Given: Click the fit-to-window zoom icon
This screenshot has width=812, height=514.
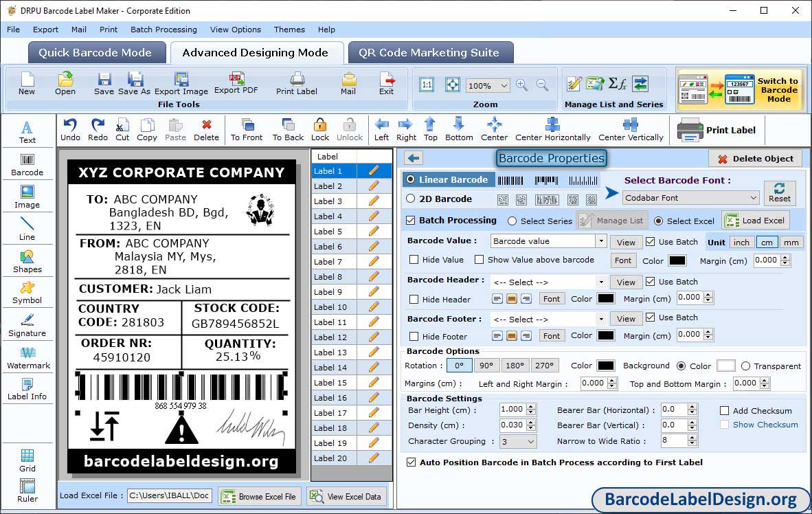Looking at the screenshot, I should coord(452,85).
